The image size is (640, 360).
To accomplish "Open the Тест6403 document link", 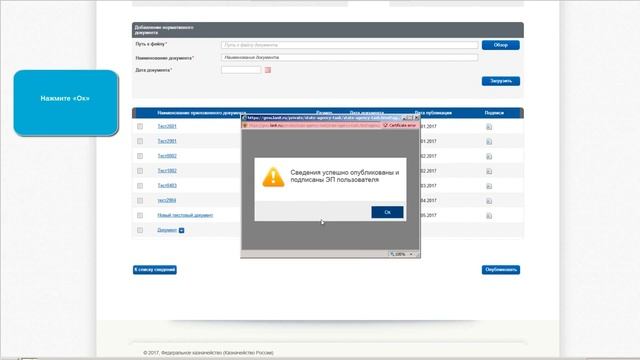I will (x=167, y=185).
